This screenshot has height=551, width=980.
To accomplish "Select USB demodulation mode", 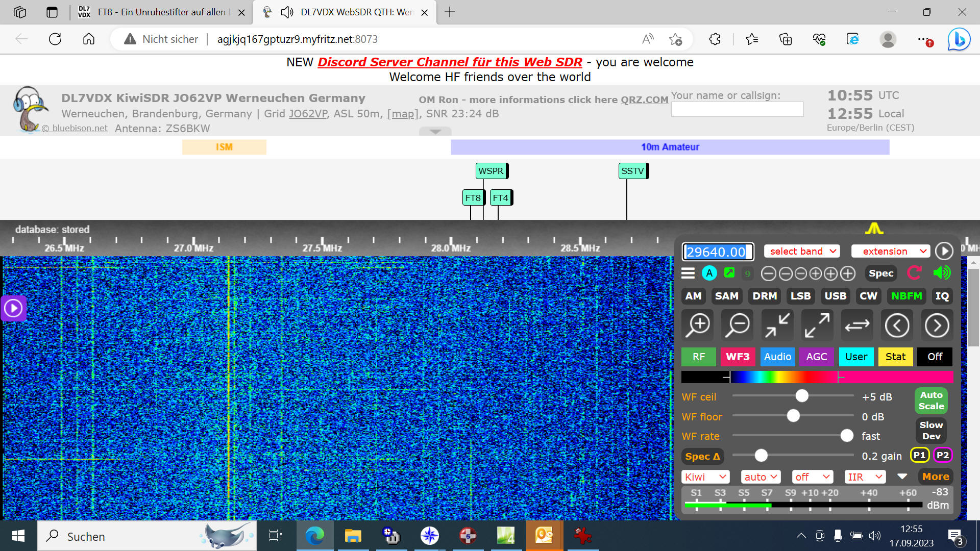I will click(x=835, y=296).
